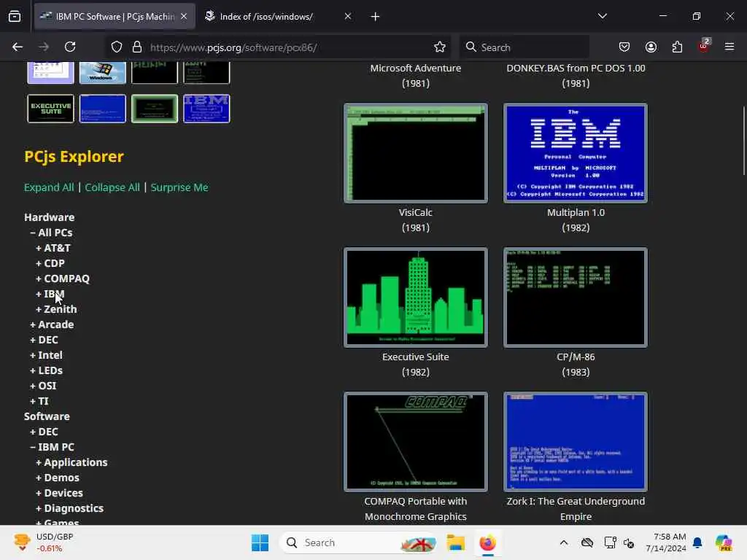Screen dimensions: 747x560
Task: Open the Firefox account icon
Action: pyautogui.click(x=651, y=47)
